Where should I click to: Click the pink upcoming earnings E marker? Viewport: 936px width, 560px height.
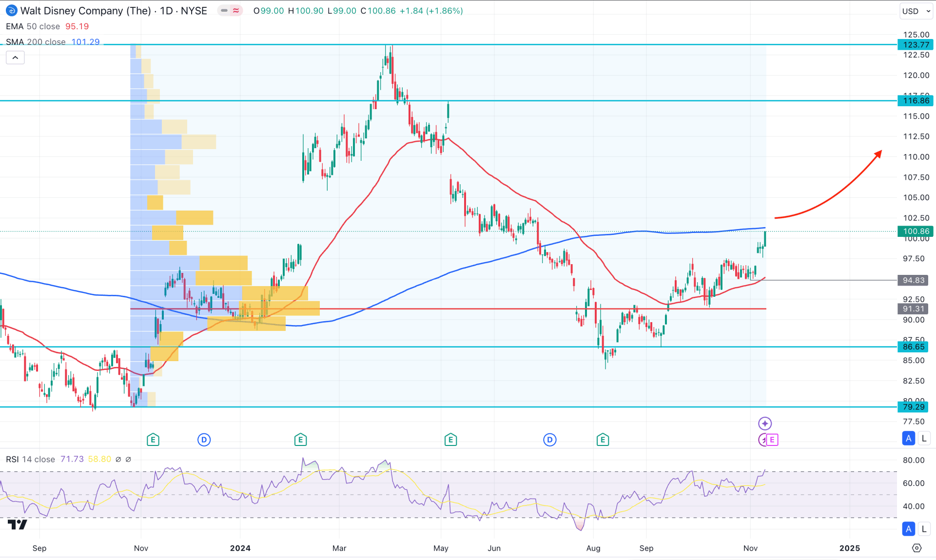pos(772,440)
